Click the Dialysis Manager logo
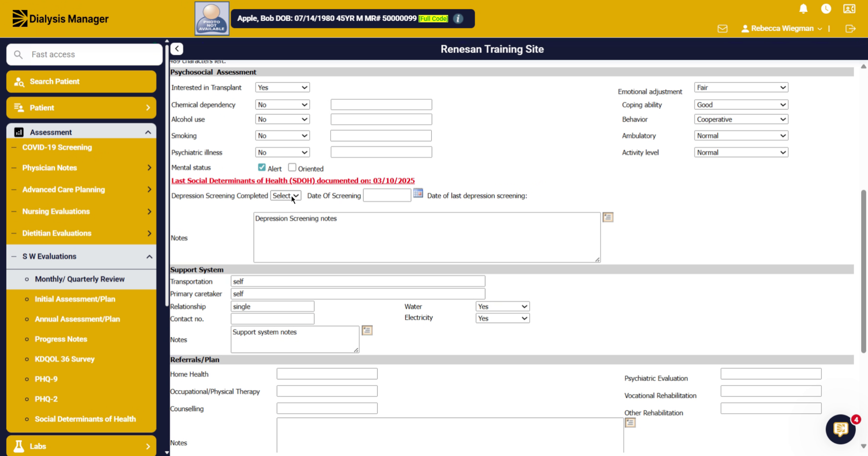The height and width of the screenshot is (456, 868). (60, 18)
